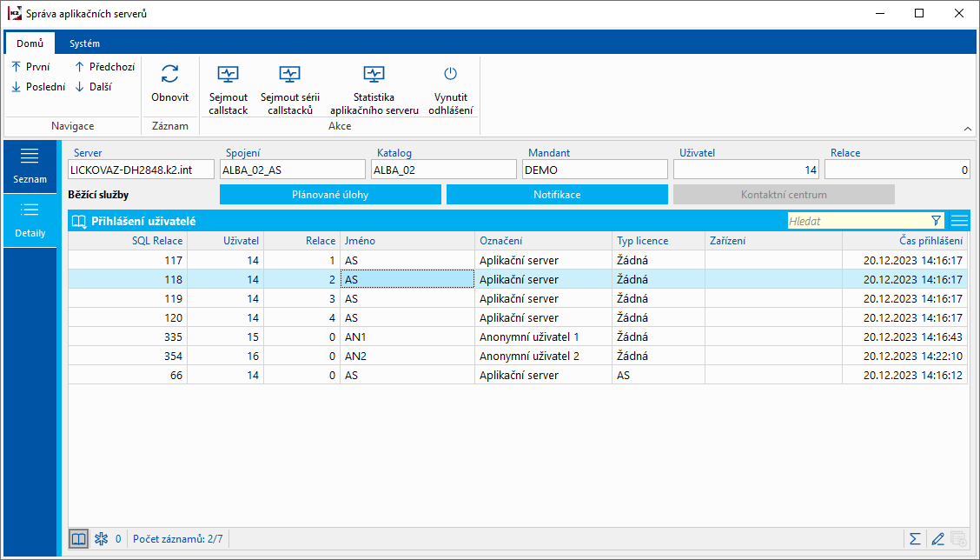Screen dimensions: 980x560
Task: Open the Seznam sidebar view
Action: click(x=30, y=165)
